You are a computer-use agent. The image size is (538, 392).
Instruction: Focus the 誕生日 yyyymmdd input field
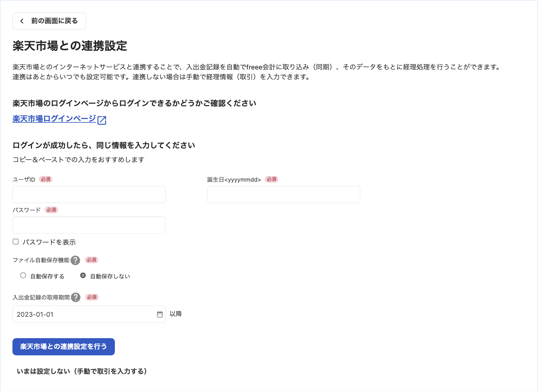point(284,194)
